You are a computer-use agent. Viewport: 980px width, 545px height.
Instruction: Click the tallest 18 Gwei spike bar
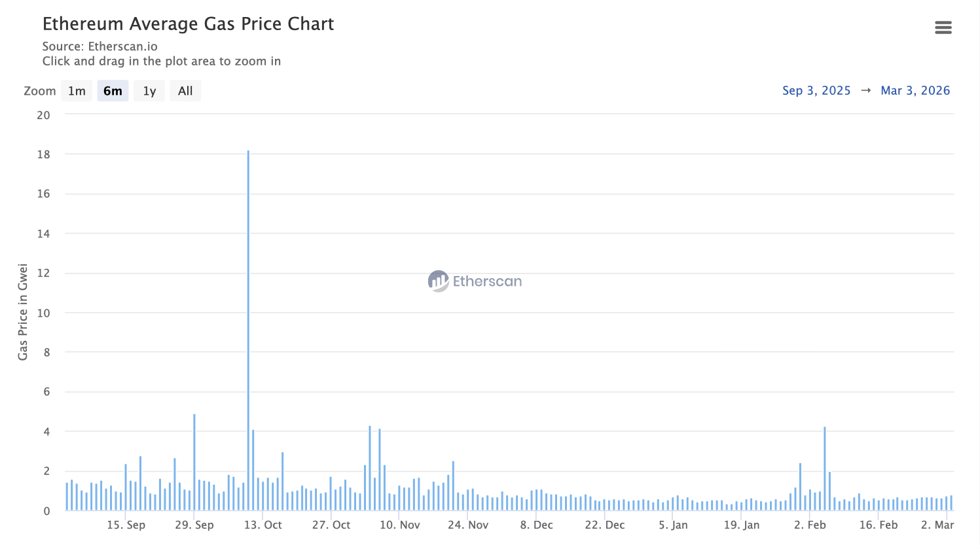tap(248, 327)
